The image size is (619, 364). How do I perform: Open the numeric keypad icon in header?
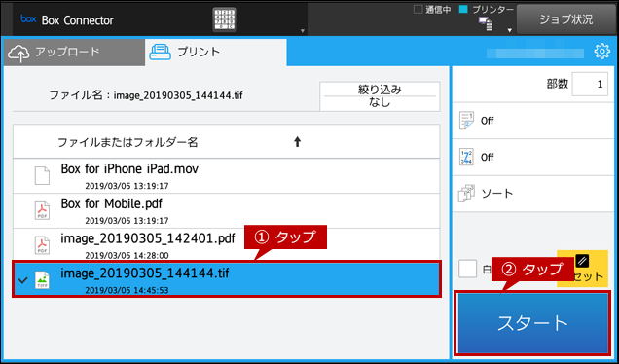(224, 18)
